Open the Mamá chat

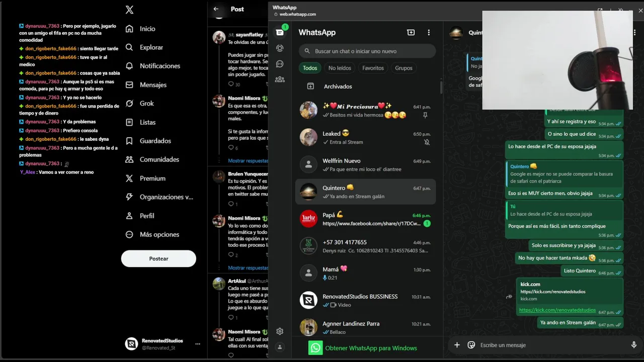[x=366, y=274]
